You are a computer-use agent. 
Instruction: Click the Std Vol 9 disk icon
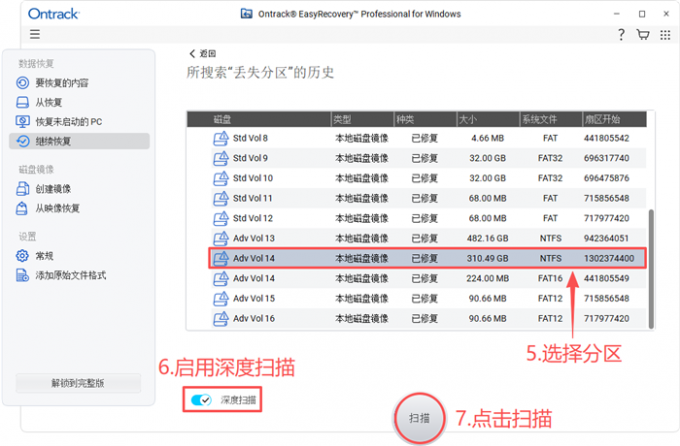(221, 158)
